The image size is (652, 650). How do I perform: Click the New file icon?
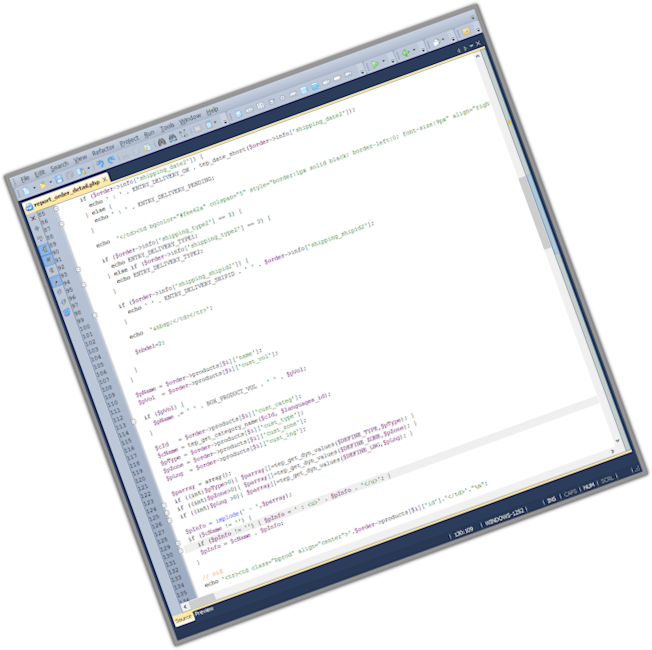[x=26, y=191]
